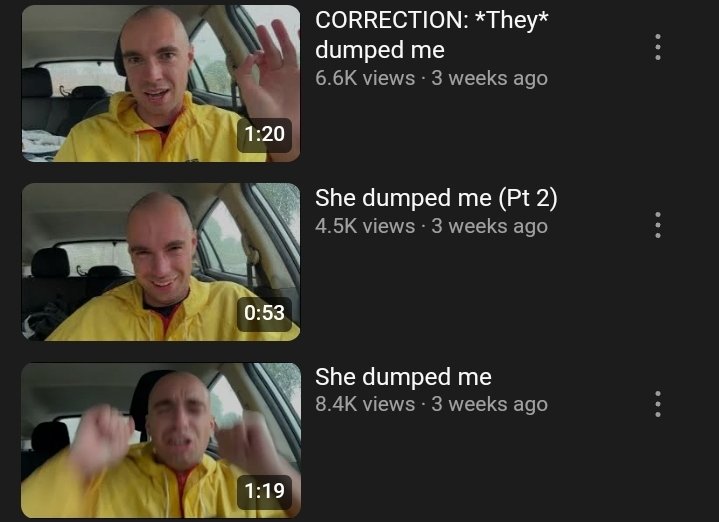Viewport: 719px width, 522px height.
Task: Click the 6.6K views text
Action: click(365, 78)
